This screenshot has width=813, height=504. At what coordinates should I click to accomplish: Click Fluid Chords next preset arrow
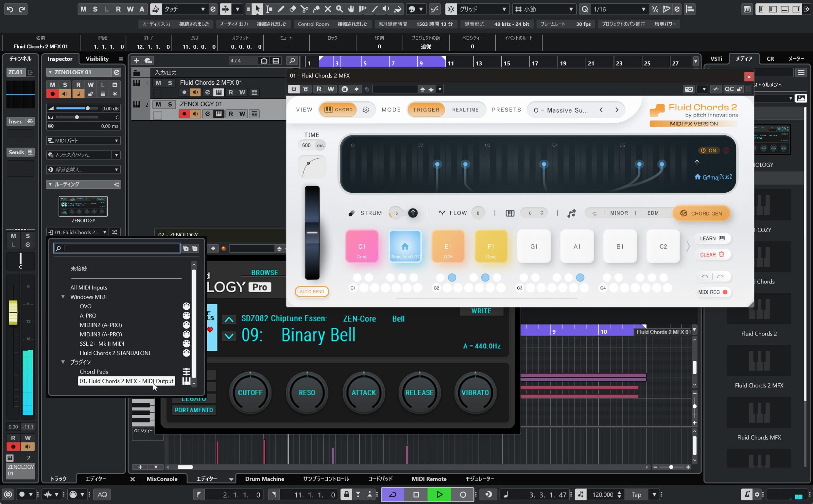point(617,110)
